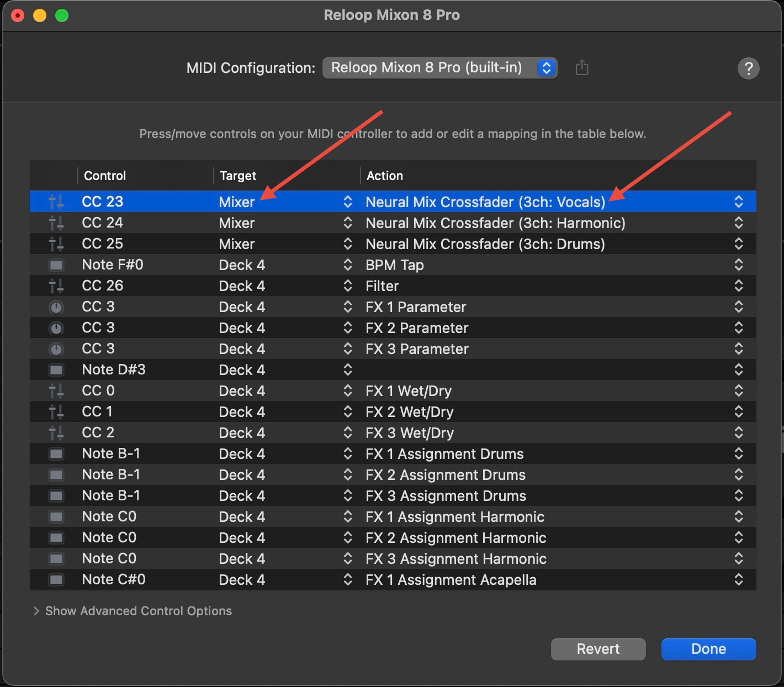The height and width of the screenshot is (687, 784).
Task: Click the share/export configuration icon
Action: (582, 68)
